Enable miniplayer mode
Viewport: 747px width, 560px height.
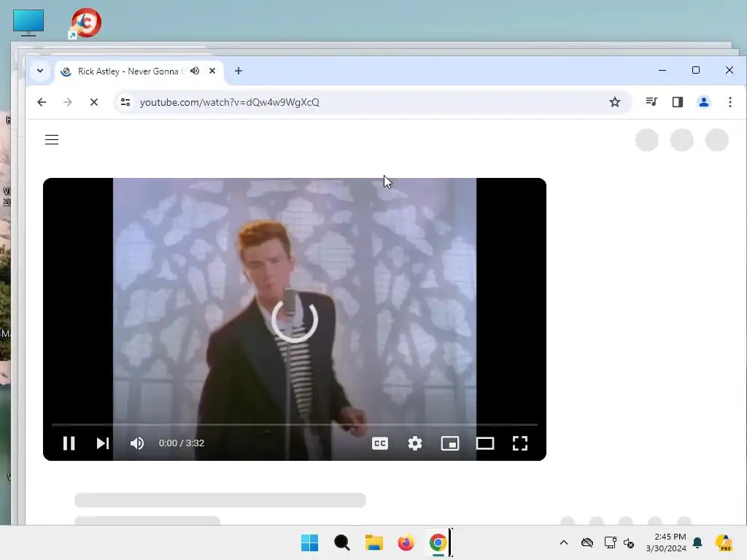pos(449,443)
